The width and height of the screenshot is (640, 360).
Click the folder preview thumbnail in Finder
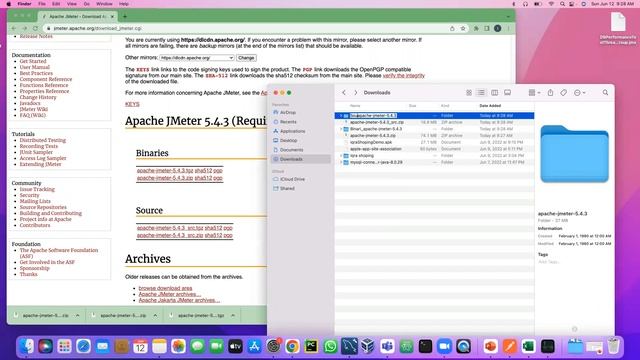tap(574, 154)
